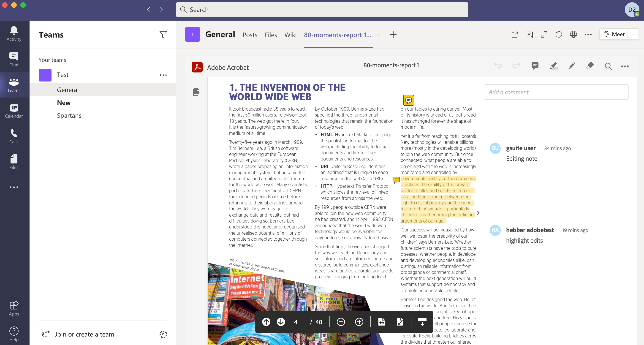The image size is (644, 345).
Task: Open Test team more options
Action: [x=163, y=75]
